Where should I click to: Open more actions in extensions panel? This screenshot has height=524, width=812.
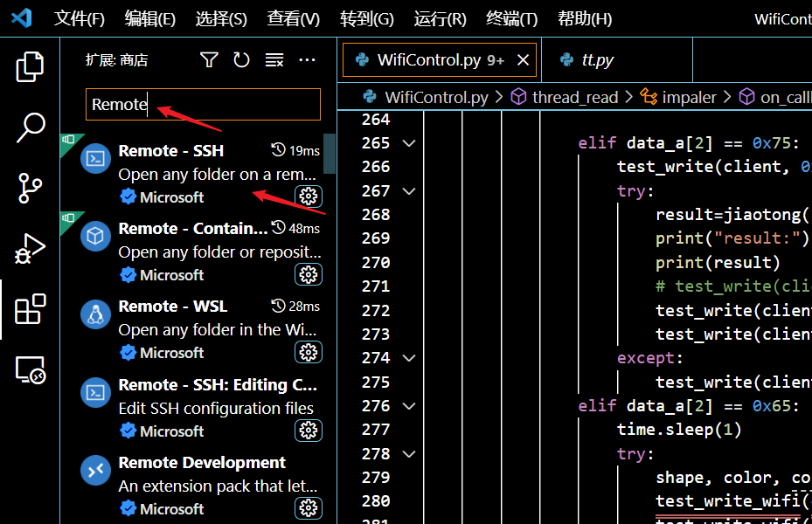(x=307, y=60)
